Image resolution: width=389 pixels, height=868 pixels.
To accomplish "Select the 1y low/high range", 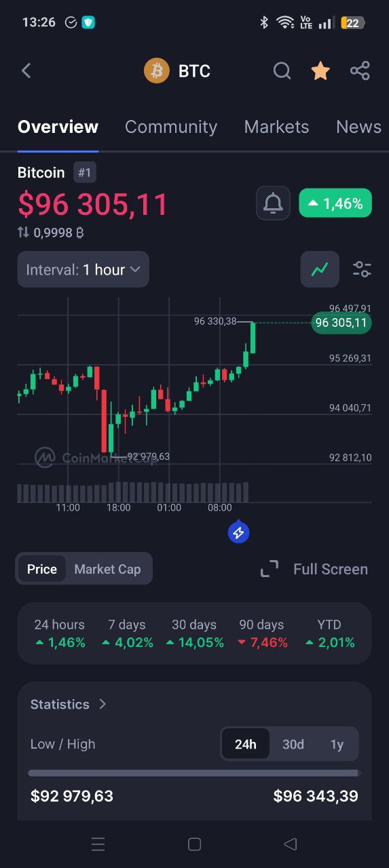I will pos(337,744).
